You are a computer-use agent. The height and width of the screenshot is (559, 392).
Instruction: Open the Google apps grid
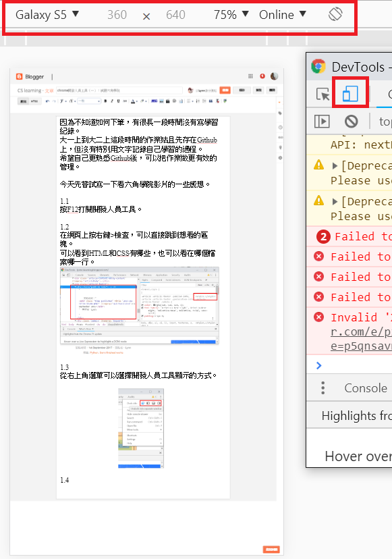point(250,76)
